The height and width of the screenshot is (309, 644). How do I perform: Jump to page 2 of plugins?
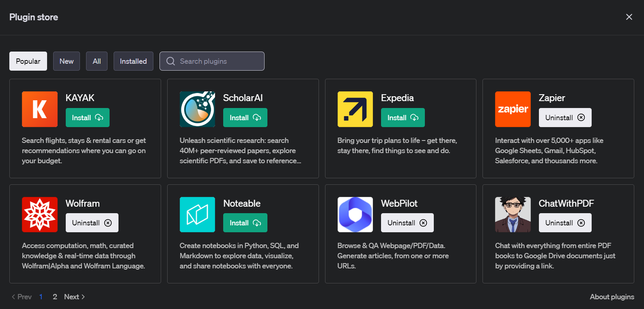coord(55,297)
